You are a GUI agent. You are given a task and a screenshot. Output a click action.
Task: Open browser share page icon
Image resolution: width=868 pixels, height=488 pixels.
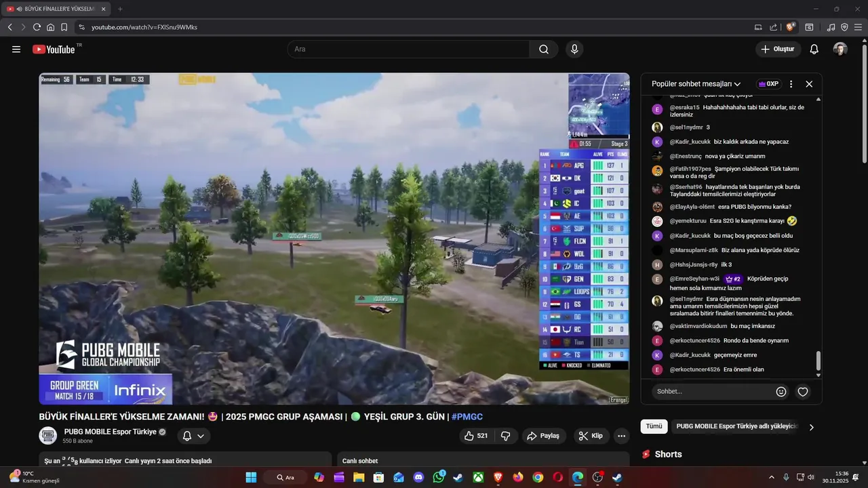click(774, 27)
